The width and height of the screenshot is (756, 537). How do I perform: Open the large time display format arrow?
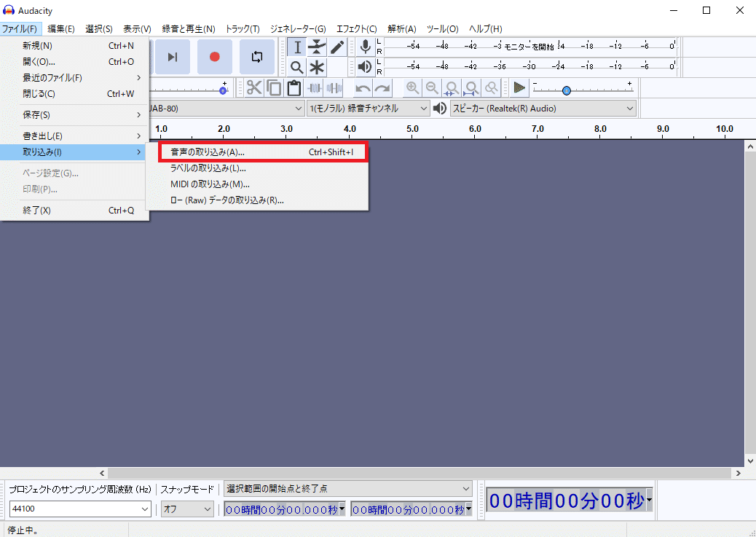(649, 501)
